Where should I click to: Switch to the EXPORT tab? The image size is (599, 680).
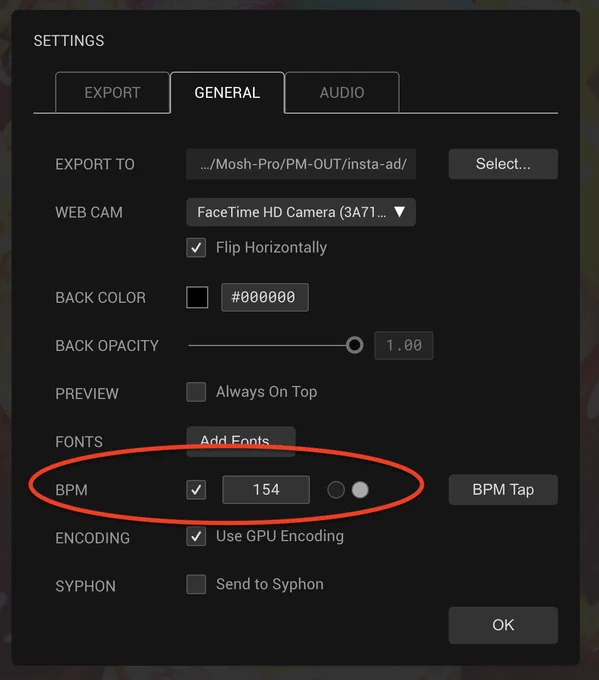112,92
